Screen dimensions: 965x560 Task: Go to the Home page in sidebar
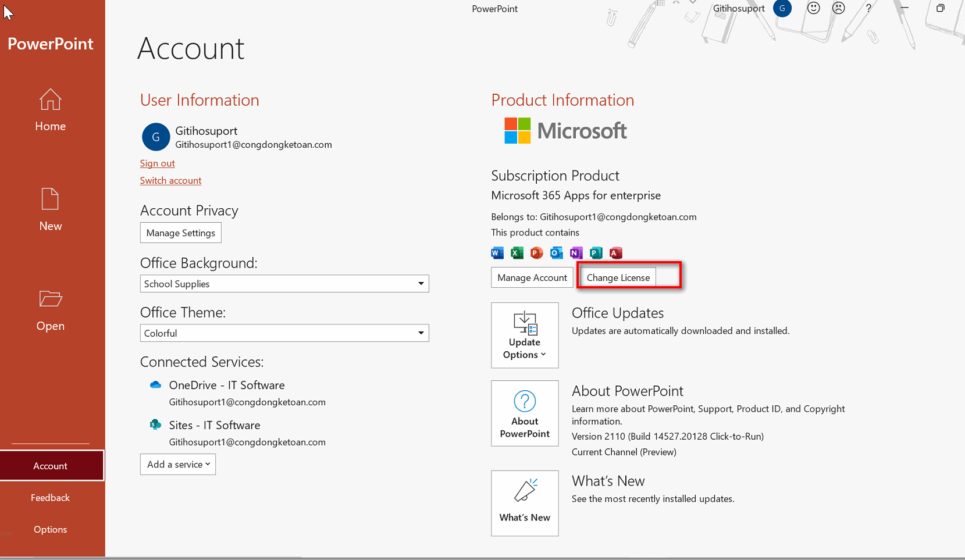pos(50,110)
